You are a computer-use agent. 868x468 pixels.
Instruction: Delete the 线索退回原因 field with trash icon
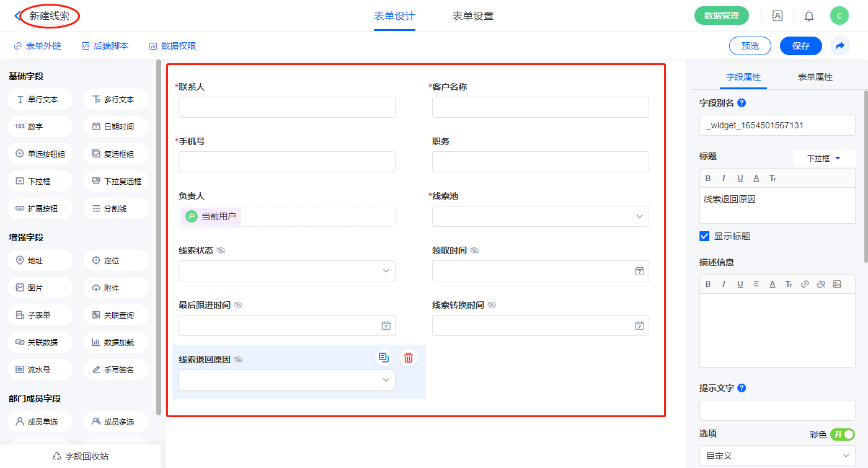[408, 358]
